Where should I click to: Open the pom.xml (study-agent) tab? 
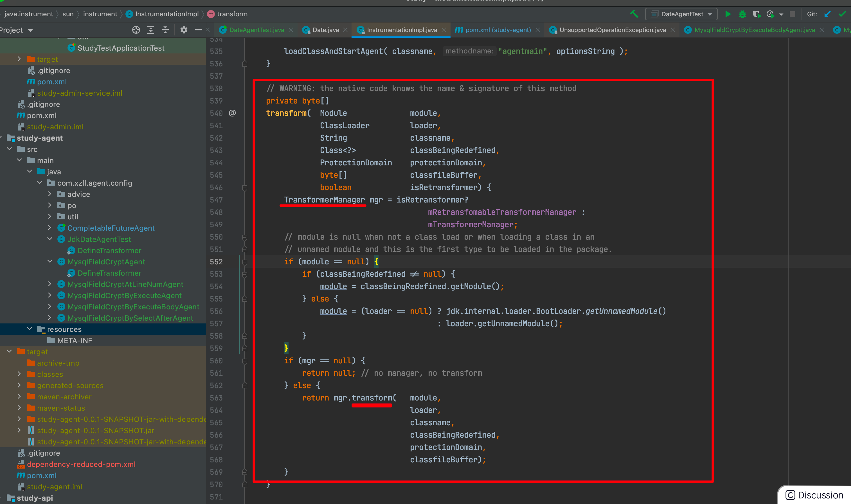498,30
